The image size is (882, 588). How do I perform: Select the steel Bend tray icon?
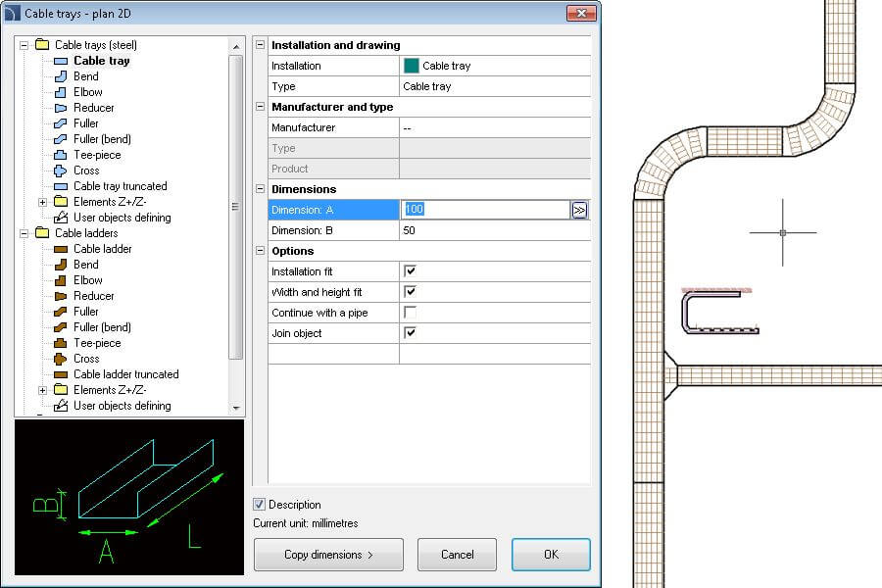click(61, 76)
